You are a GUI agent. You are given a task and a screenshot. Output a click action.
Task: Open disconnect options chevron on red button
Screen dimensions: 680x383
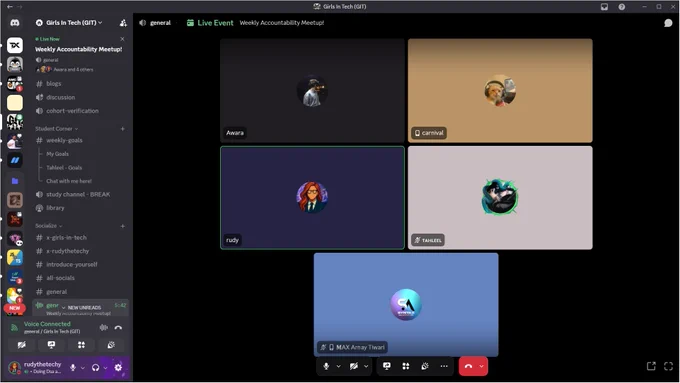[x=481, y=366]
